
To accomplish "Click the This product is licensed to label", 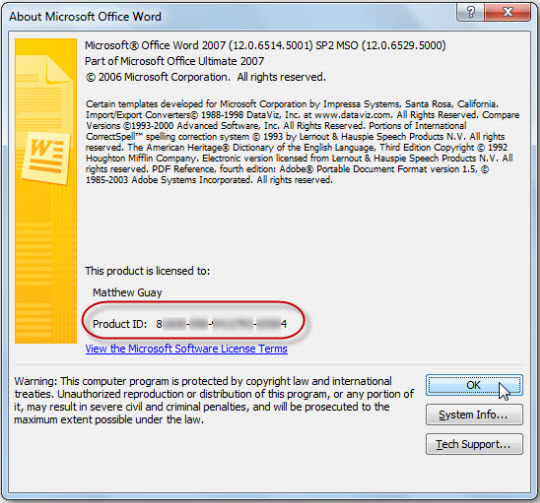I will 147,271.
